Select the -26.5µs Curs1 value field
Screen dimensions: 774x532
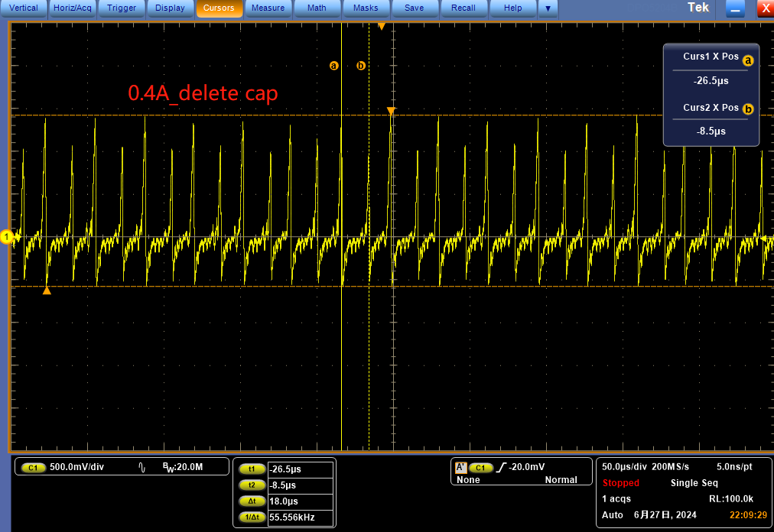711,80
